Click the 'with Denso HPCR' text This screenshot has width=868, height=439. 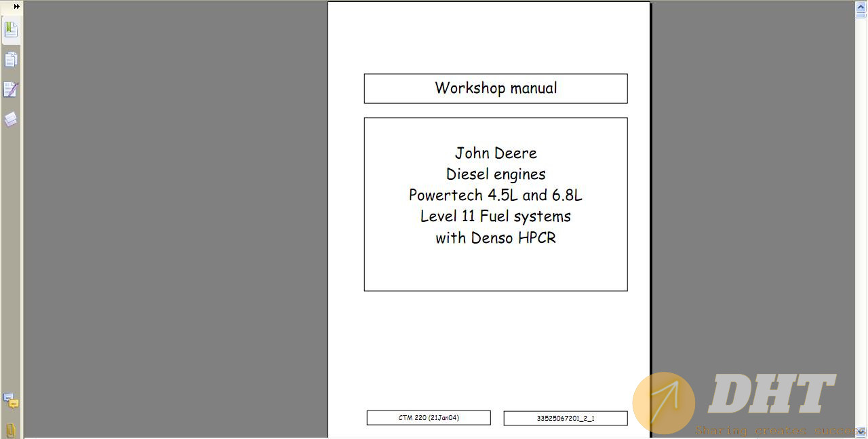pos(496,238)
